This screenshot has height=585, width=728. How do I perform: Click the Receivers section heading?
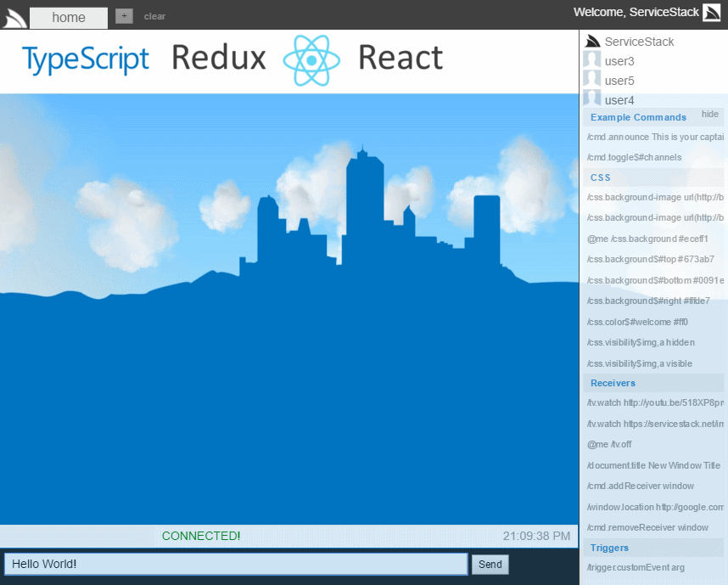coord(613,383)
